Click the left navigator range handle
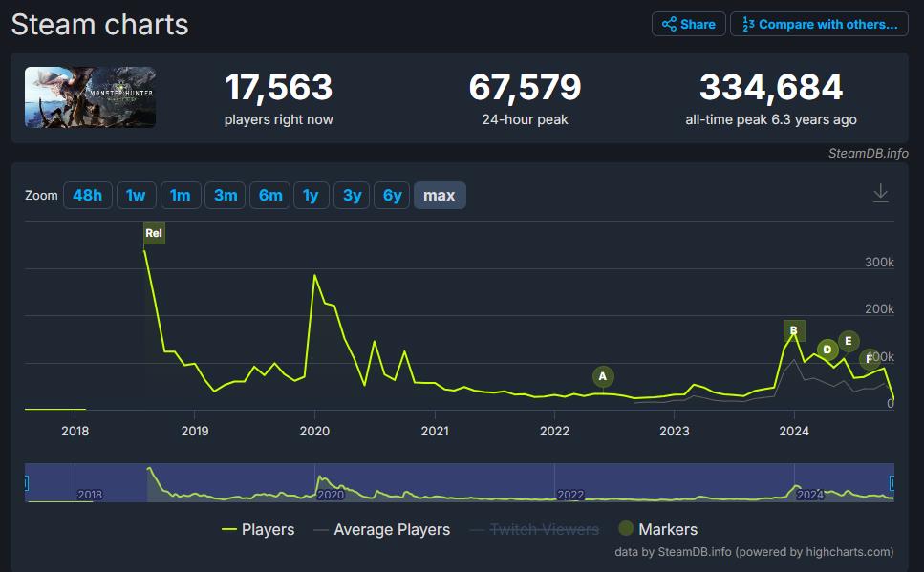 click(x=27, y=483)
